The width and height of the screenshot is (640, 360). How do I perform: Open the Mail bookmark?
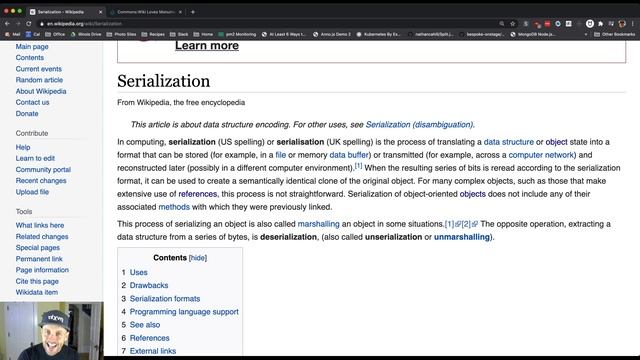[13, 34]
